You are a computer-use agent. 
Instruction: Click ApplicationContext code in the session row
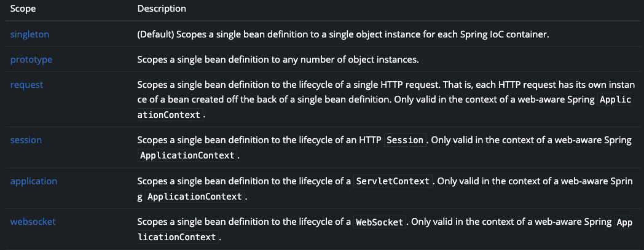(x=187, y=155)
